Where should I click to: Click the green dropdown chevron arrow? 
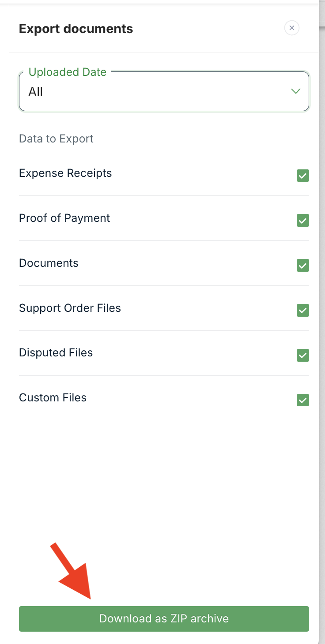(x=295, y=91)
